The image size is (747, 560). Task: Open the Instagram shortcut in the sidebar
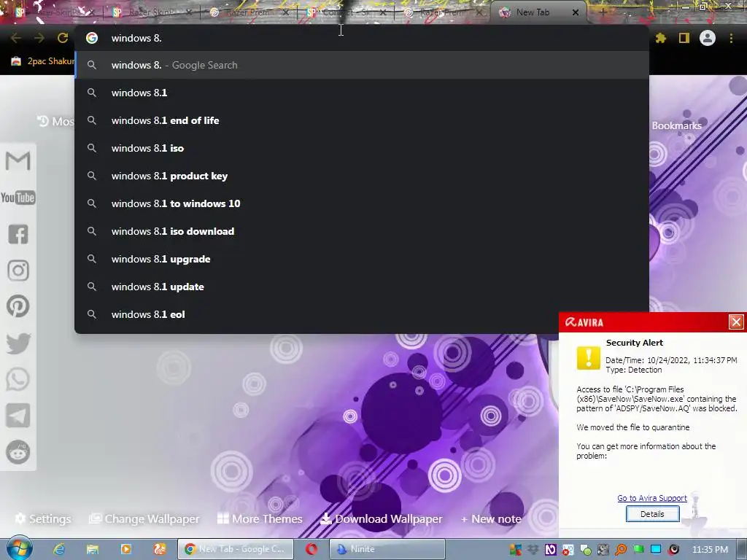pos(18,271)
